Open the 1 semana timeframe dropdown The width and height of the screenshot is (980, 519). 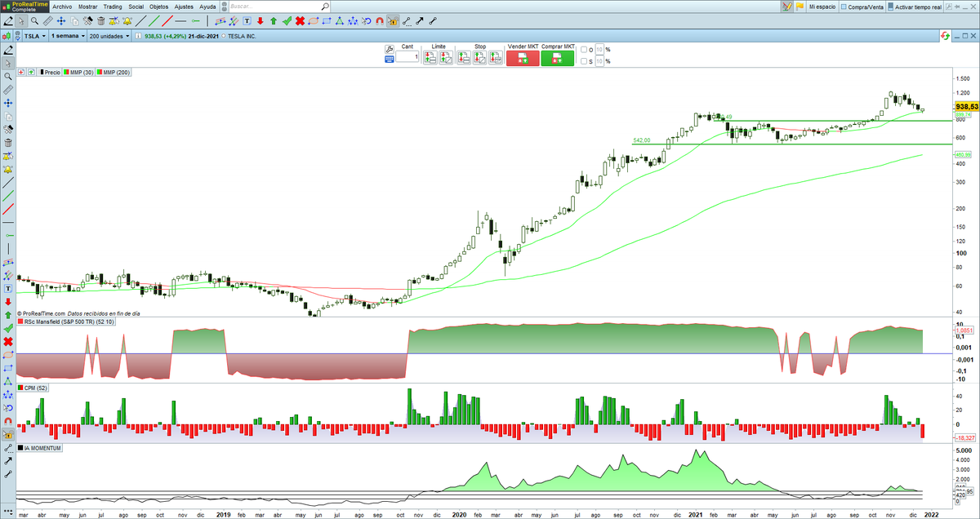[x=68, y=36]
